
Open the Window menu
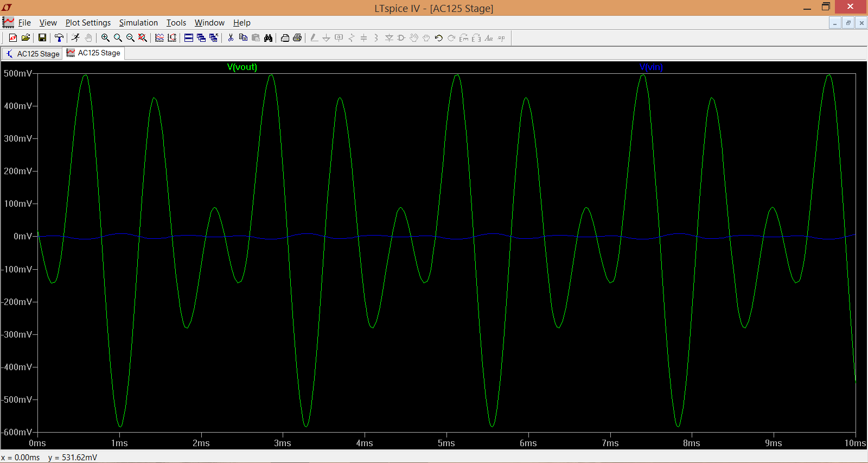(x=209, y=23)
